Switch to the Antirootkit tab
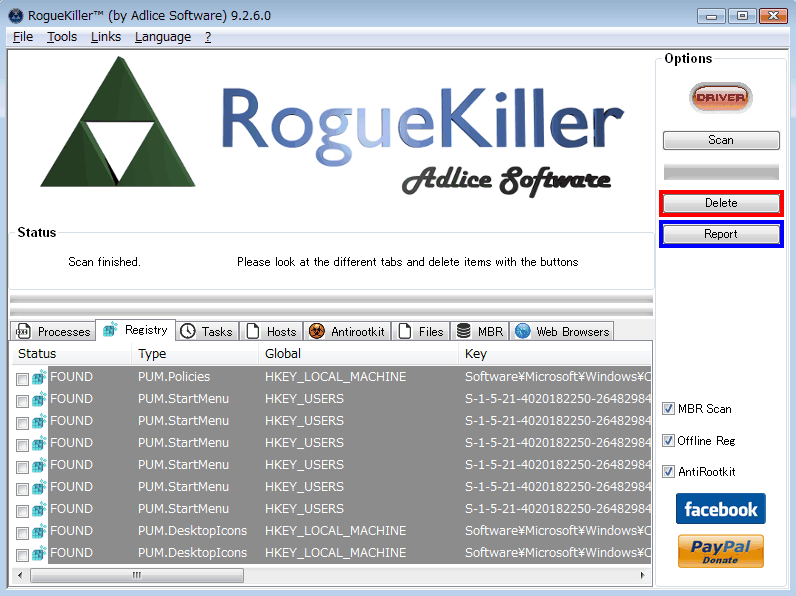The image size is (796, 596). pos(348,331)
